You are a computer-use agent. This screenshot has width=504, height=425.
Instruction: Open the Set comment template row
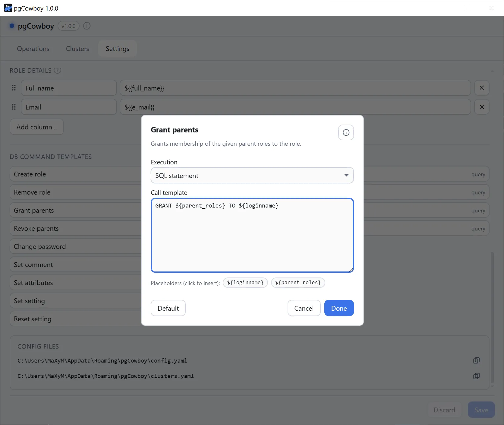[75, 265]
